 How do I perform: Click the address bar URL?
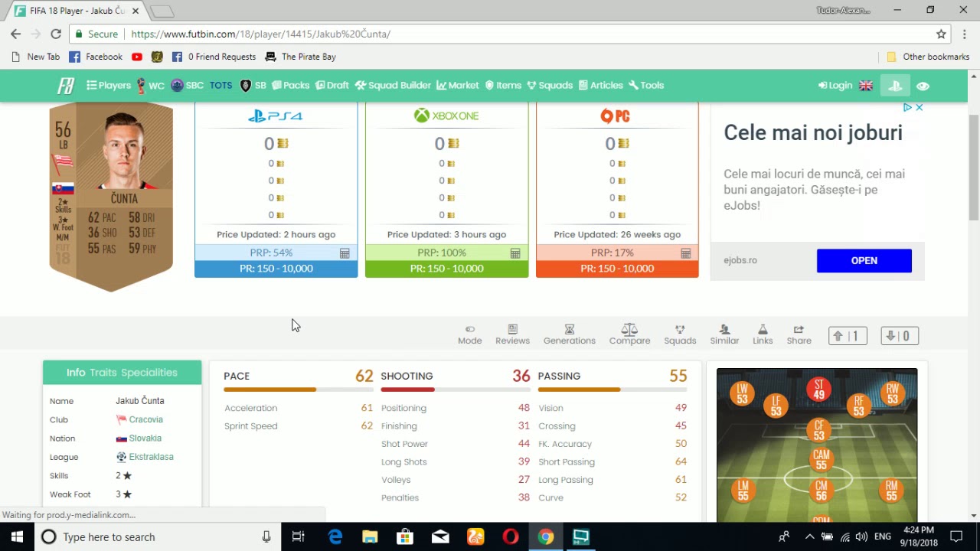260,34
